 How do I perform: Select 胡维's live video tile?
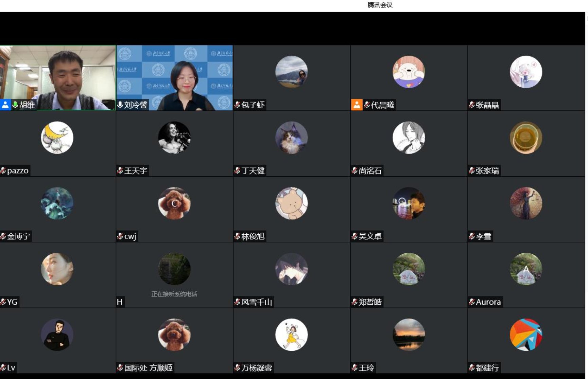click(x=58, y=75)
